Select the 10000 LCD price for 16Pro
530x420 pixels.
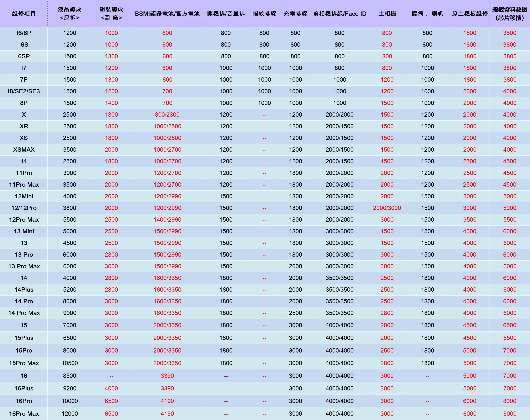[x=70, y=401]
